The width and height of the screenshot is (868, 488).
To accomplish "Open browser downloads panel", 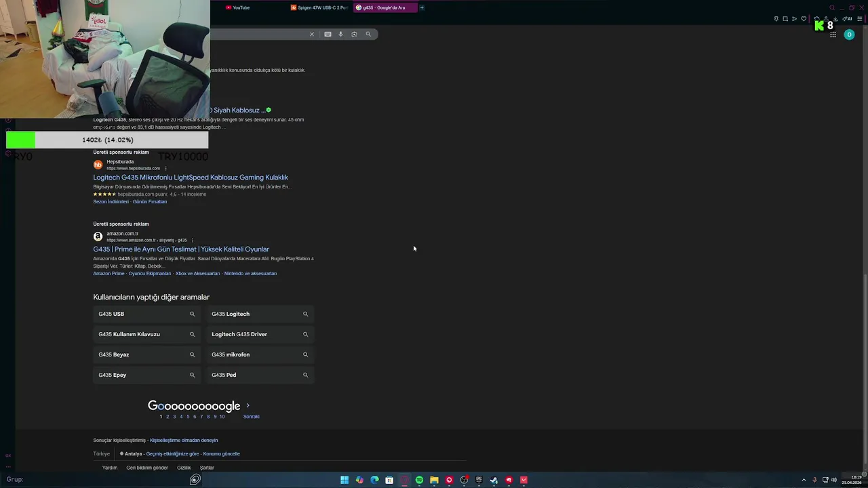I will coord(836,19).
